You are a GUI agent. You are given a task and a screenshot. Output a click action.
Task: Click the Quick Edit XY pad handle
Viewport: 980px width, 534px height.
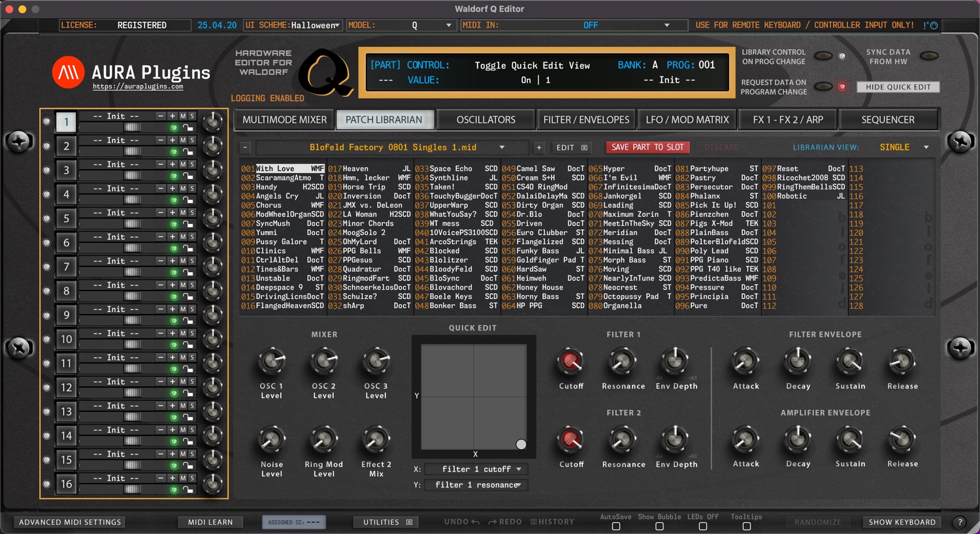[521, 445]
